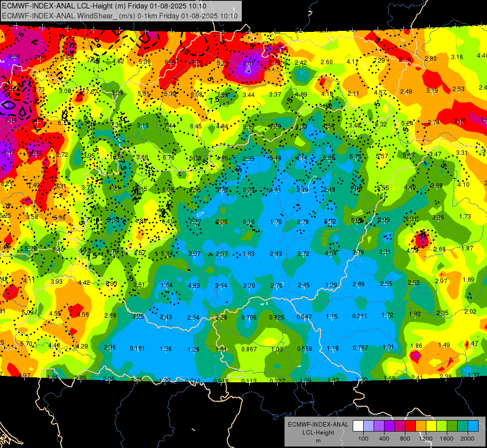This screenshot has width=487, height=448.
Task: Click the legend tick label 2000
Action: coord(468,439)
